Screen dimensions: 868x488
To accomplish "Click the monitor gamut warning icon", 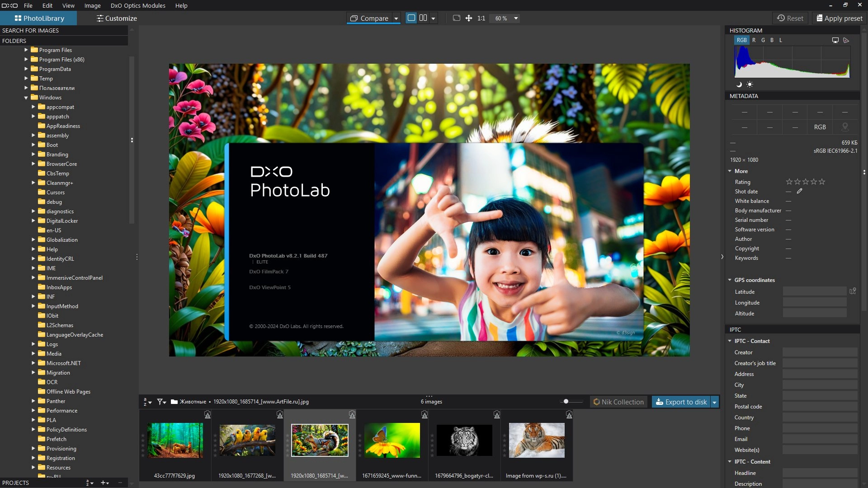I will pos(835,40).
